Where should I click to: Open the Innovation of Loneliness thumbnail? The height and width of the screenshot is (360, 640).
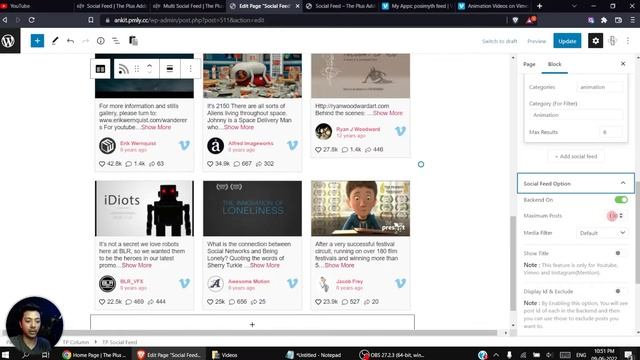pyautogui.click(x=253, y=209)
